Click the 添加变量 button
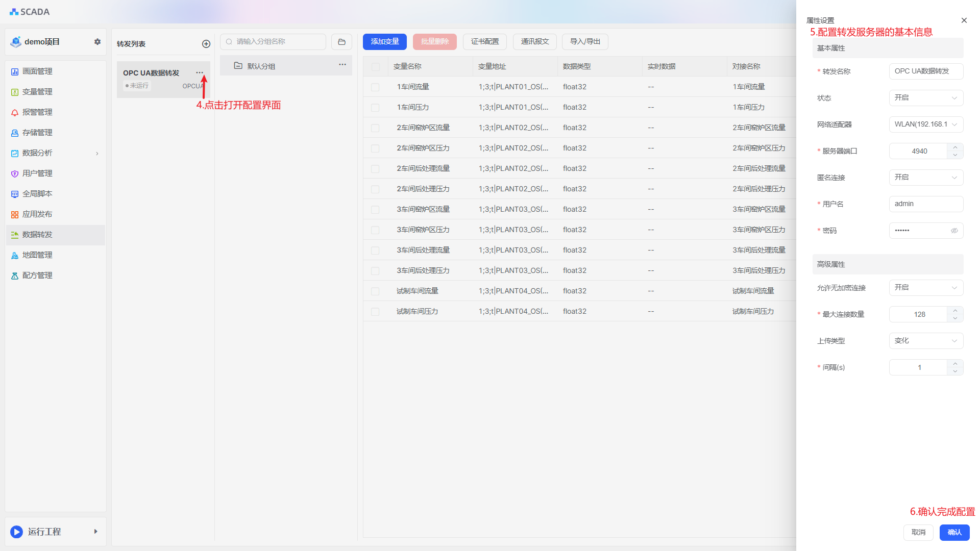Viewport: 980px width, 551px height. [384, 42]
